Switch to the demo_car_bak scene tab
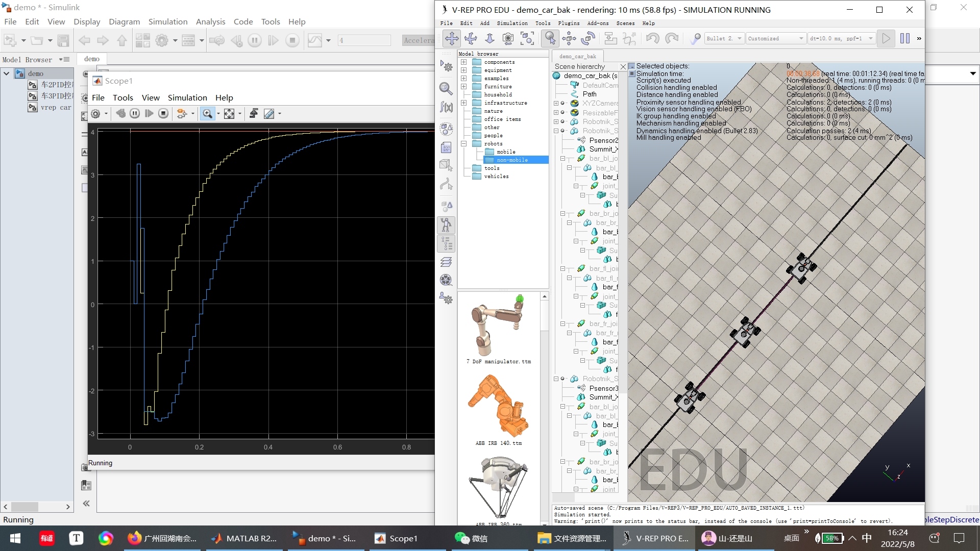The image size is (980, 551). 577,56
